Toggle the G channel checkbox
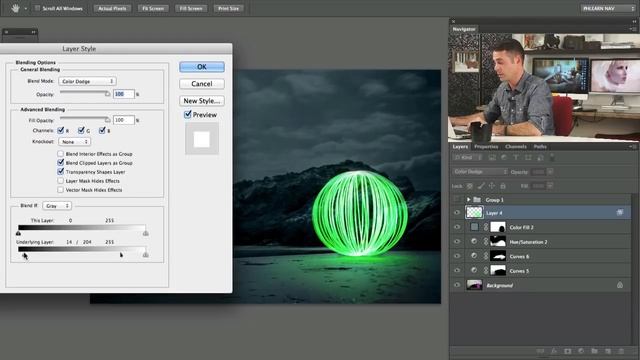 coord(81,130)
